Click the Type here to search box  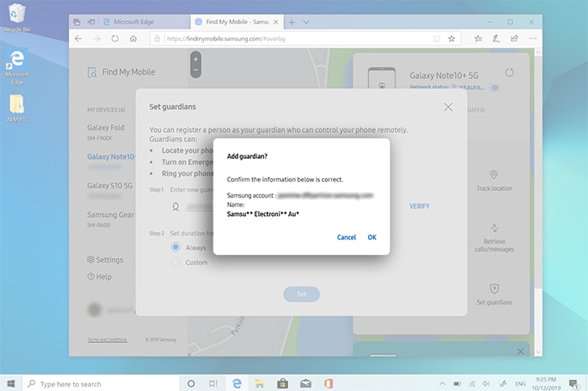(102, 384)
